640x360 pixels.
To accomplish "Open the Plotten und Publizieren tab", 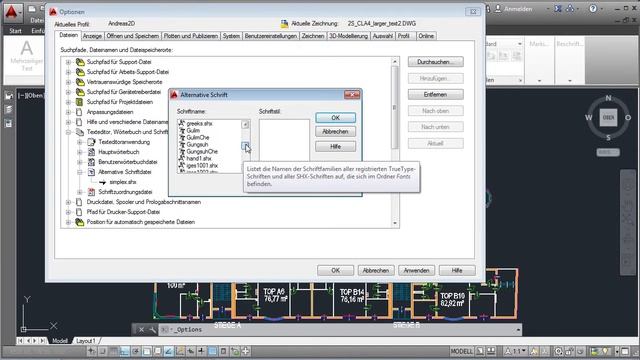I will click(191, 36).
